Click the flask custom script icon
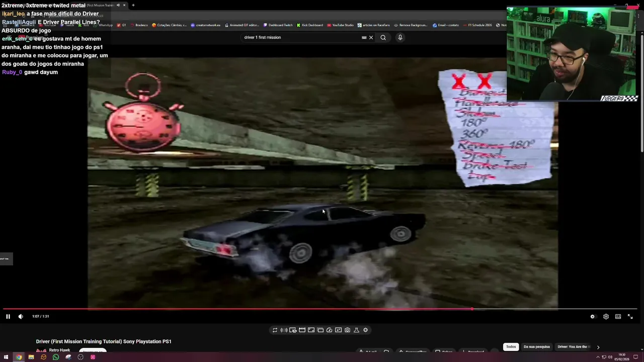This screenshot has height=362, width=644. [356, 330]
